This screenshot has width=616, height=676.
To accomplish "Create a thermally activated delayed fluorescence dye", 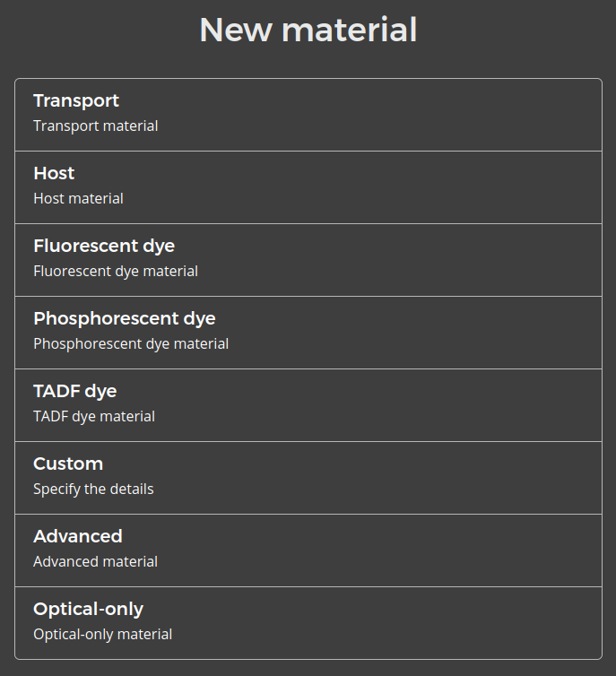I will 308,405.
